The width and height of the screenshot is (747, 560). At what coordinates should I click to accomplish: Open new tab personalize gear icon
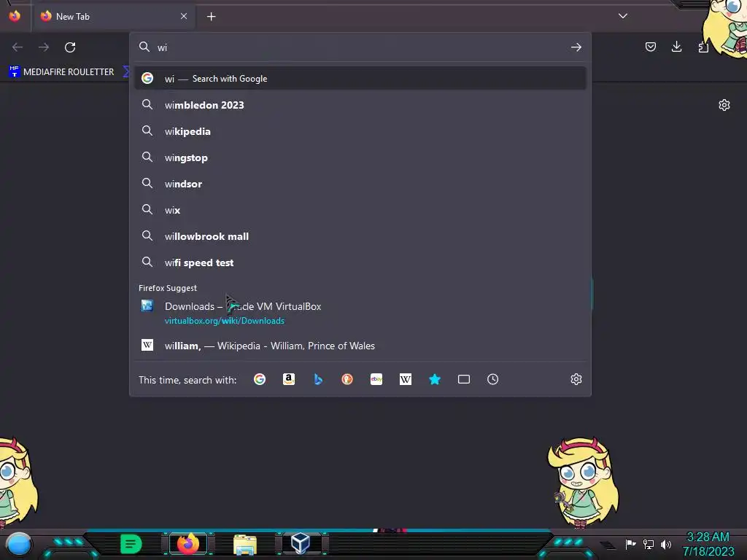click(724, 105)
